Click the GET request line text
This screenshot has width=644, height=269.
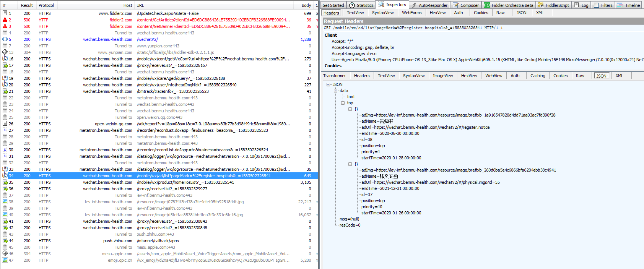413,28
